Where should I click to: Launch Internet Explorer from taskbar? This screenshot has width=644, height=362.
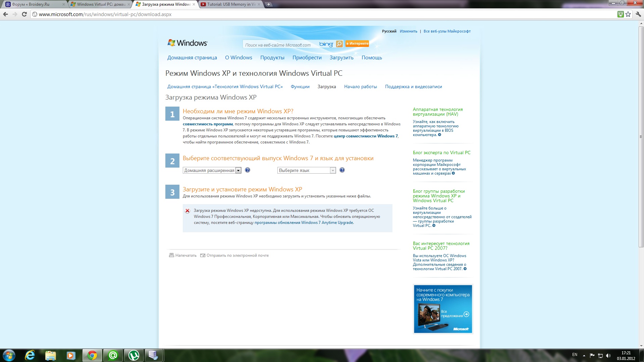click(30, 355)
